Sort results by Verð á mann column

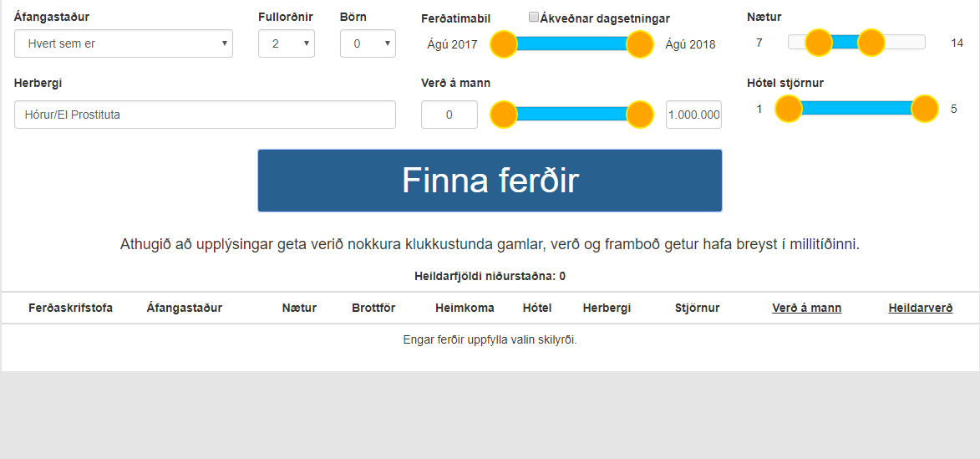806,308
